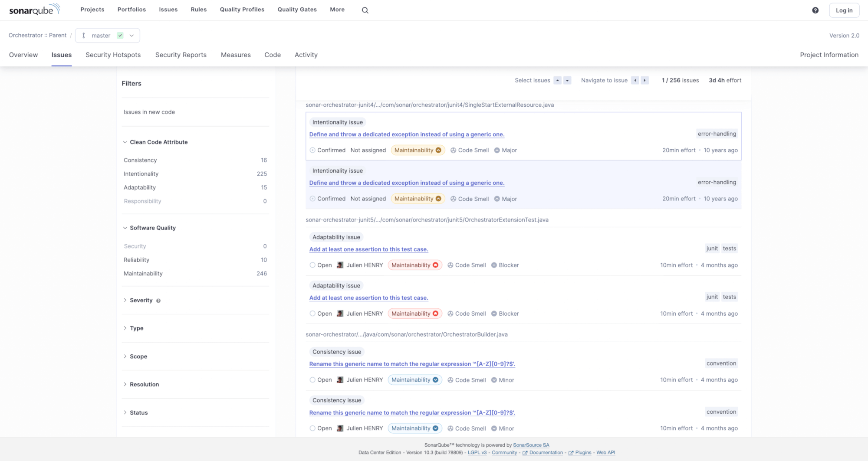Filter by Consistency attribute
868x461 pixels.
195,160
